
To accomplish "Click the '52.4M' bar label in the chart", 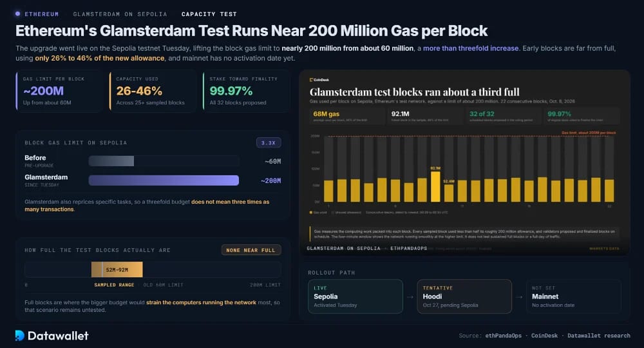I will (x=449, y=181).
